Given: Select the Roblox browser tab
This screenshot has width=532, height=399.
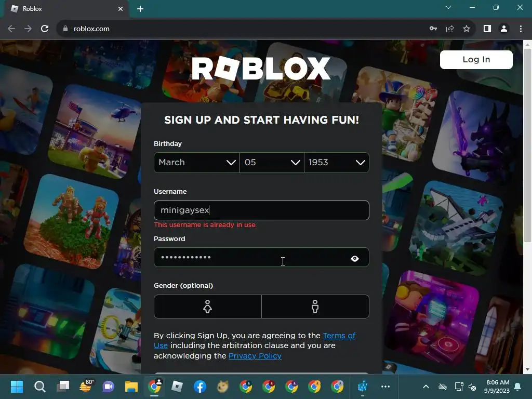Looking at the screenshot, I should click(x=66, y=9).
